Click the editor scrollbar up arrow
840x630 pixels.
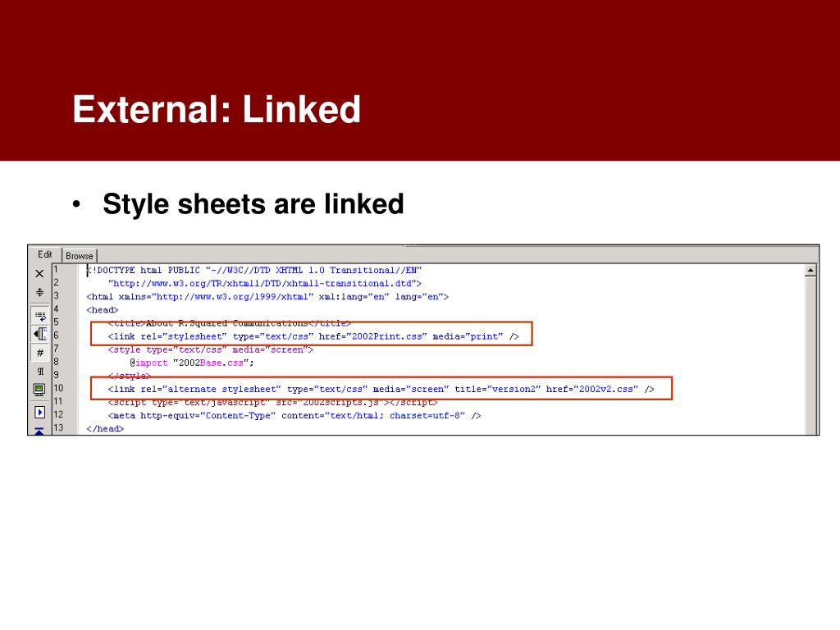tap(810, 271)
